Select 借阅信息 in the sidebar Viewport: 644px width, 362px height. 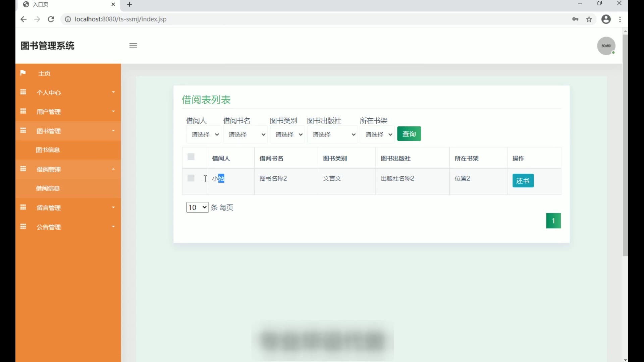(x=48, y=188)
